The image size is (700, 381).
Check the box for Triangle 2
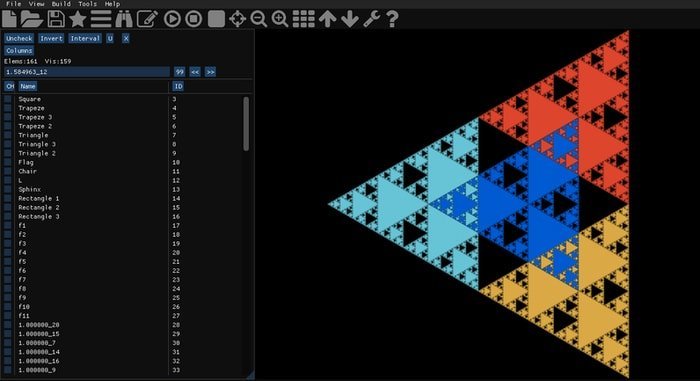point(8,153)
